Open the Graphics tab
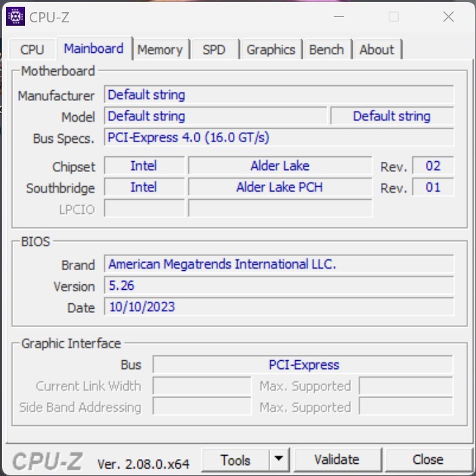The width and height of the screenshot is (476, 476). click(271, 49)
